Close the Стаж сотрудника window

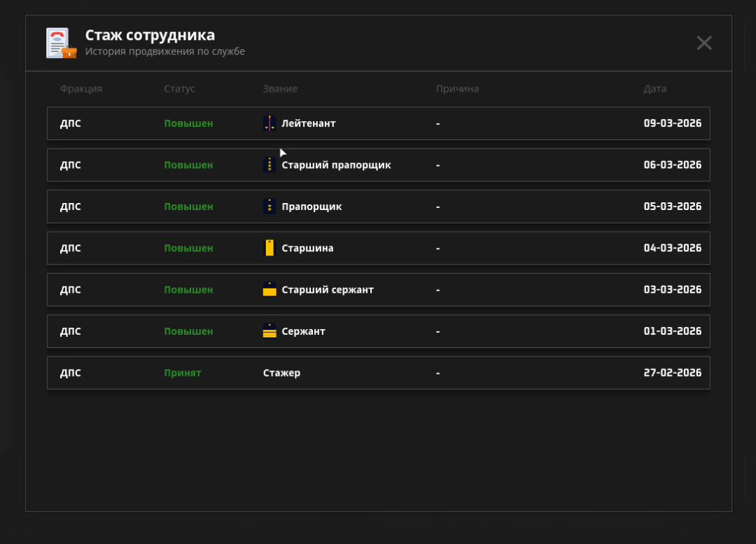[704, 43]
